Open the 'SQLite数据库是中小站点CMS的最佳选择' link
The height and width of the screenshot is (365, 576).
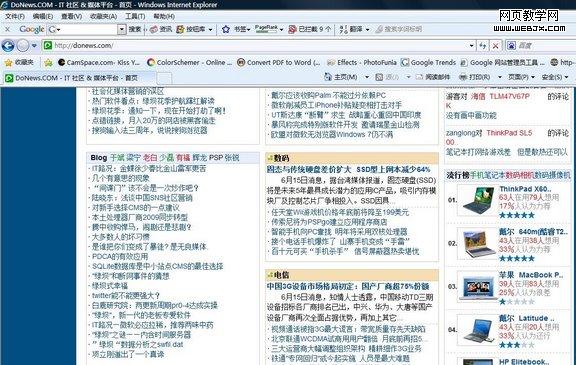[157, 266]
